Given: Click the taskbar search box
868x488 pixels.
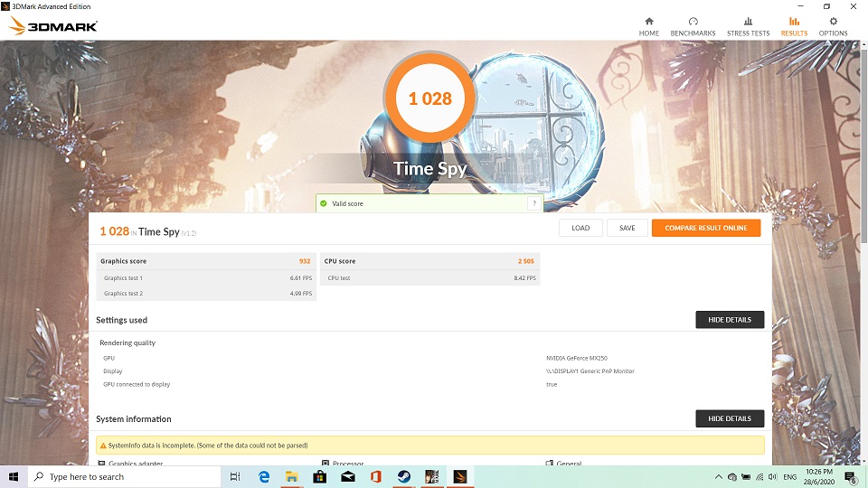Looking at the screenshot, I should point(124,477).
